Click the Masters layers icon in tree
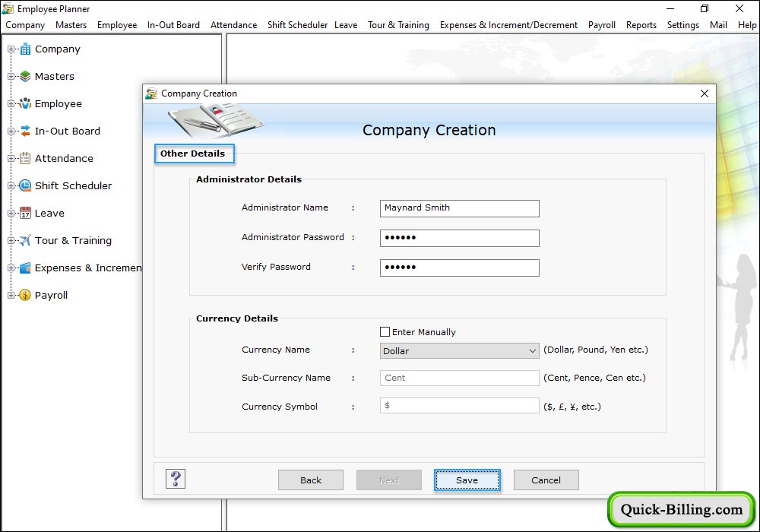Image resolution: width=760 pixels, height=532 pixels. 25,76
